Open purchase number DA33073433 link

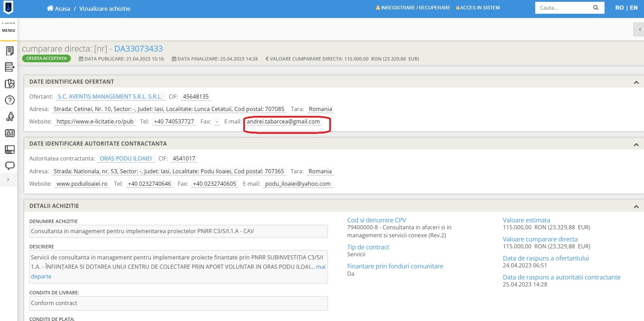tap(139, 49)
